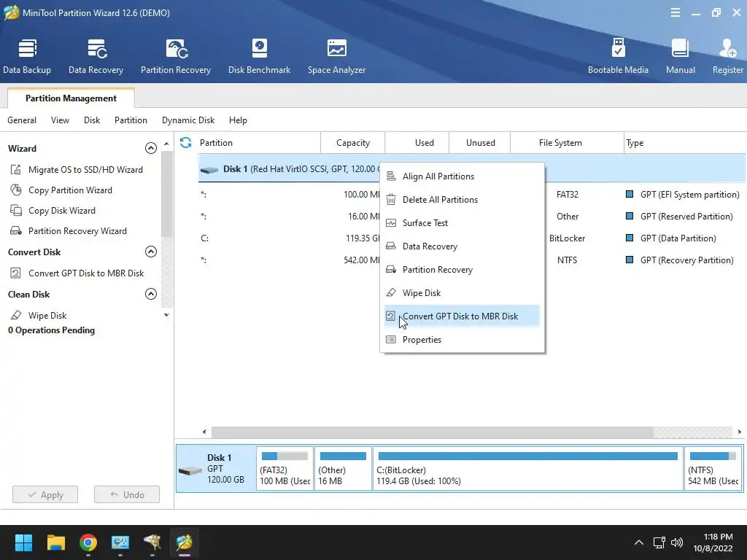The height and width of the screenshot is (560, 747).
Task: Select the (FAT32) 100 MB block in the disk map
Action: pos(285,469)
